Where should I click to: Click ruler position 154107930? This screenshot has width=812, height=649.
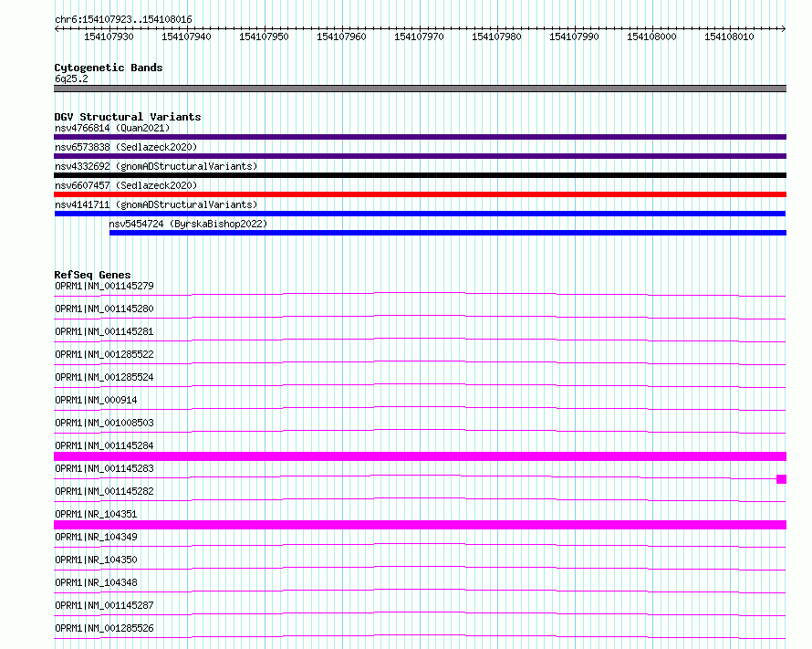click(x=109, y=37)
